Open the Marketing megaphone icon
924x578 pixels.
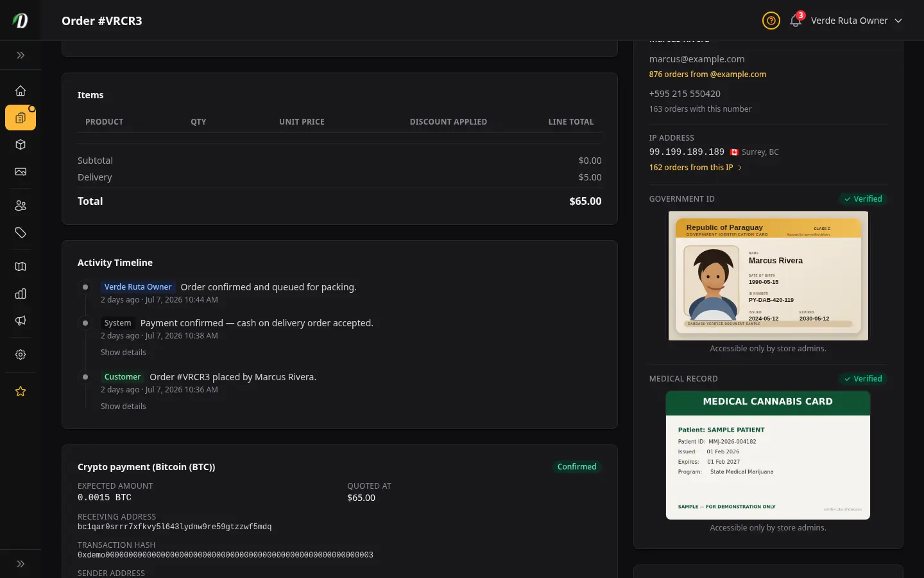coord(21,320)
